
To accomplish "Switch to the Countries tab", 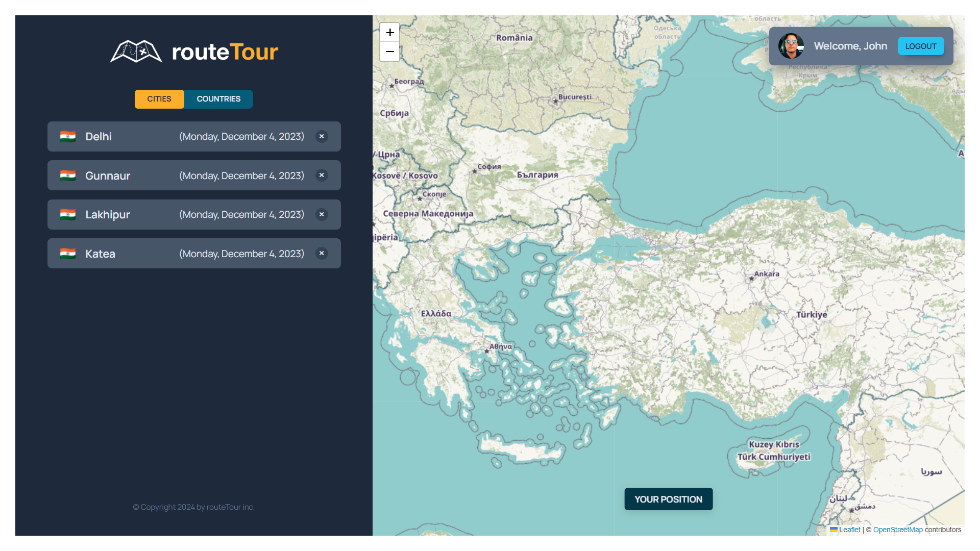I will tap(218, 99).
